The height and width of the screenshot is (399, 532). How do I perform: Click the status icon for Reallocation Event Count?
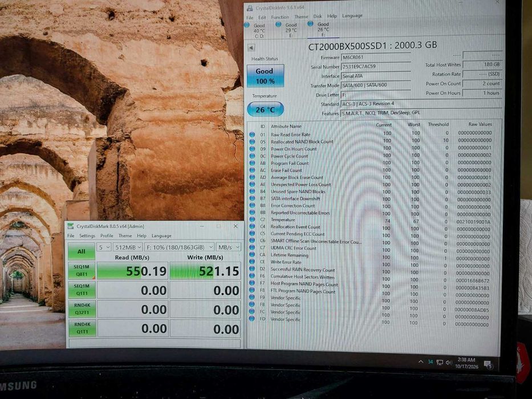click(x=252, y=227)
